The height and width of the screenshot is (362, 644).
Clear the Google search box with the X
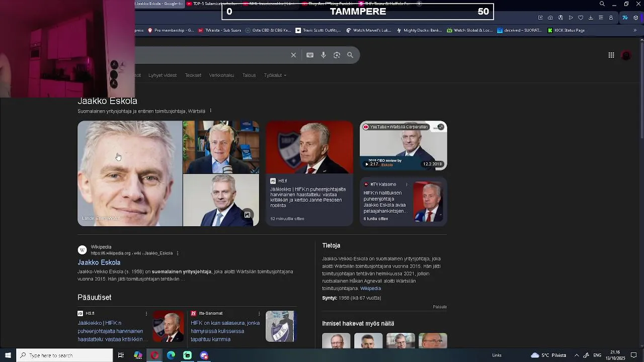pos(293,55)
